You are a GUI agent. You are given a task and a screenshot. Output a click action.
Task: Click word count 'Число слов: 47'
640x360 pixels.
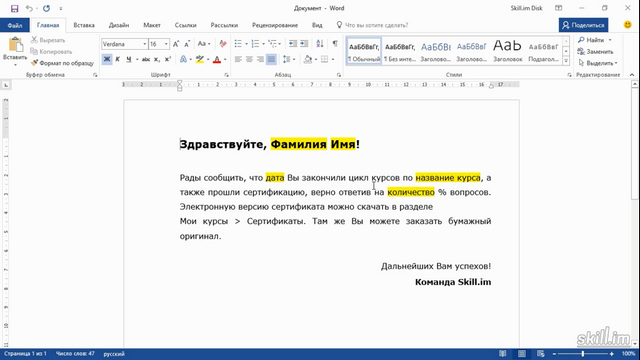click(75, 353)
